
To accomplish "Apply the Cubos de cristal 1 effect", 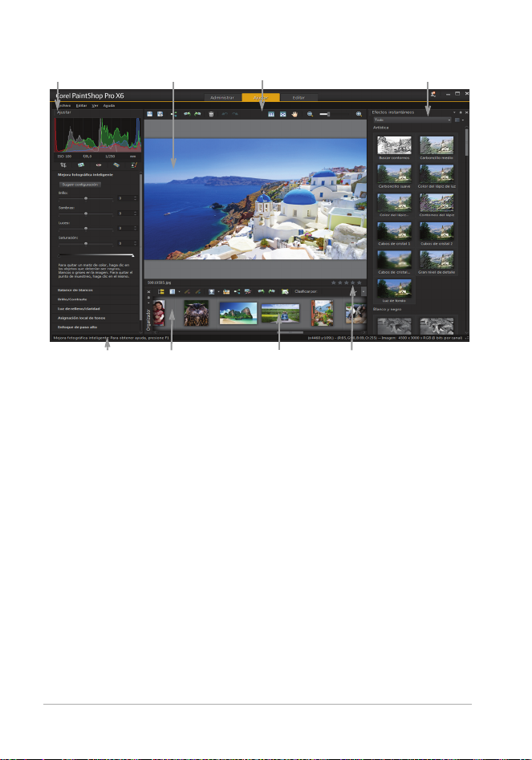I will tap(395, 231).
